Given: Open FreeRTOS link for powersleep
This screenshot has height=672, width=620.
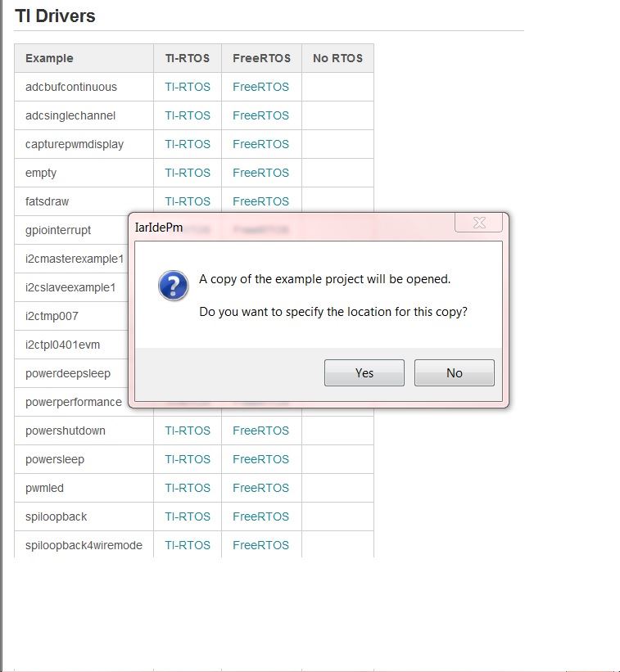Looking at the screenshot, I should pyautogui.click(x=260, y=459).
